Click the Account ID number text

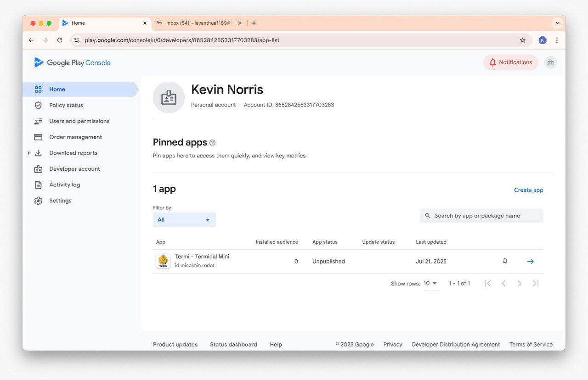305,105
